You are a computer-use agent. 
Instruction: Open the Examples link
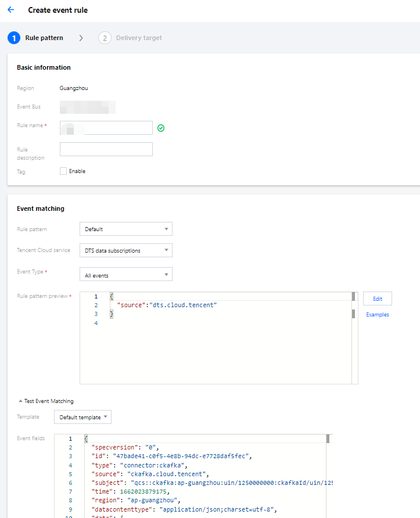pyautogui.click(x=378, y=315)
